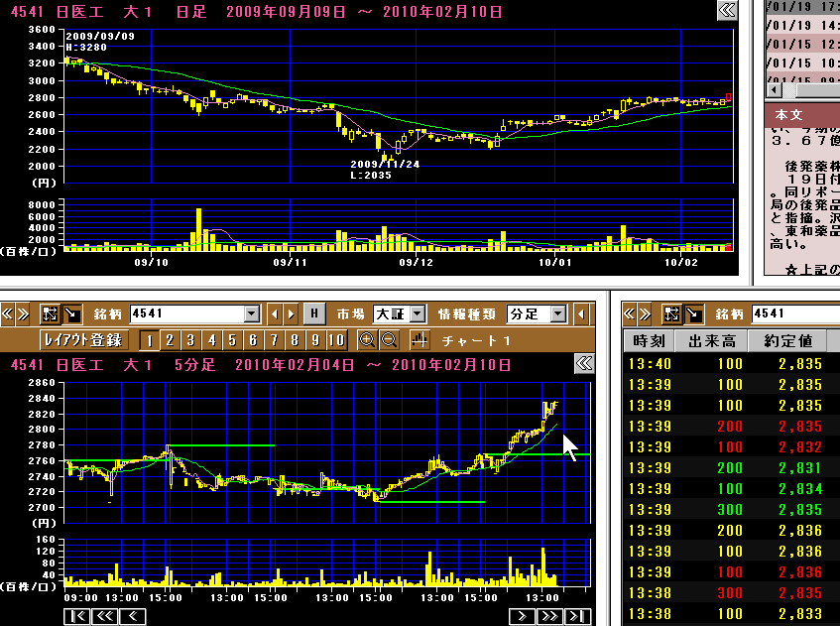The width and height of the screenshot is (840, 626).
Task: Click the zoom in magnifier icon
Action: click(367, 340)
